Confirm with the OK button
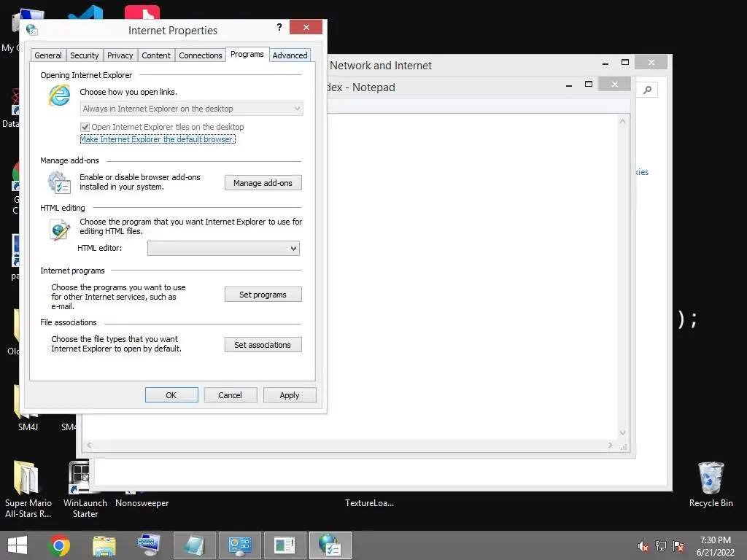The height and width of the screenshot is (560, 747). tap(171, 394)
